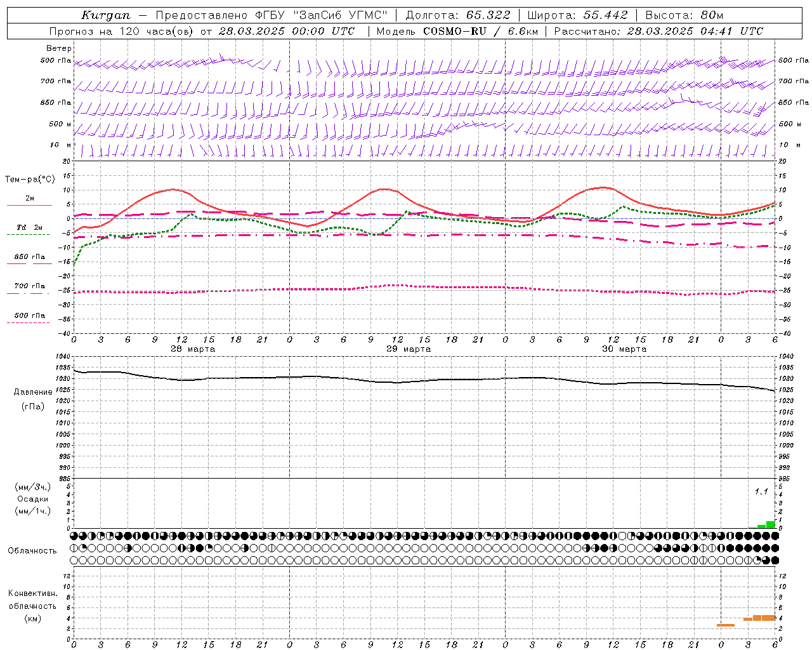Click the tallest green precipitation bar
This screenshot has height=650, width=812.
click(x=771, y=524)
